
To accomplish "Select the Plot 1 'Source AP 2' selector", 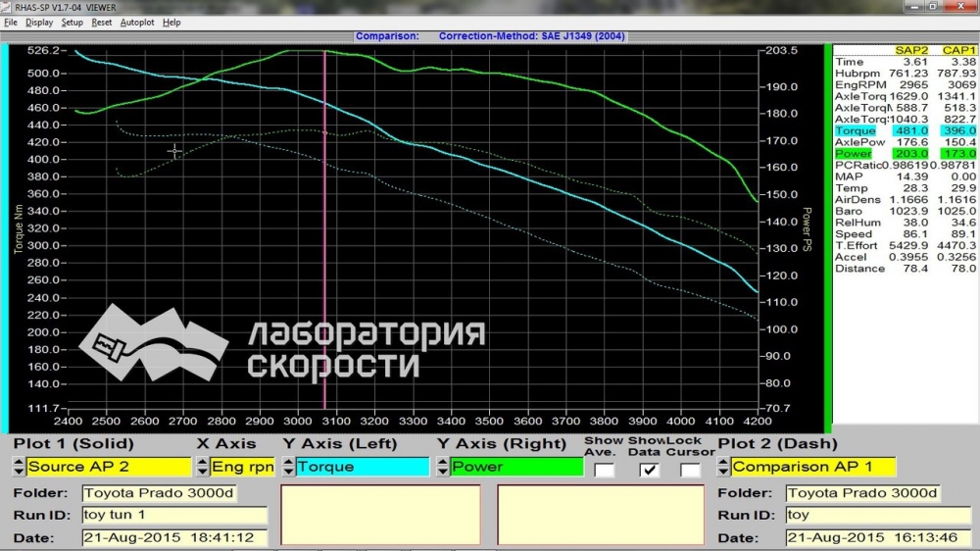I will [108, 468].
